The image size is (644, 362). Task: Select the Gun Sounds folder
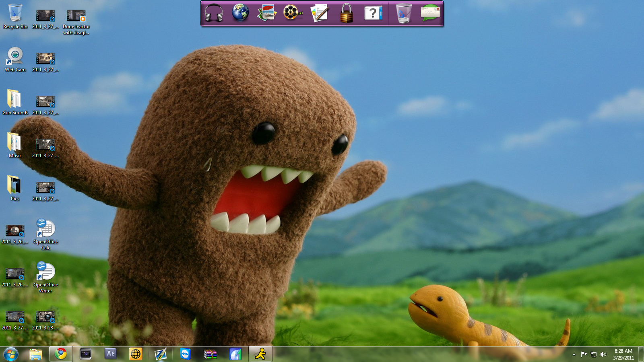pos(15,103)
